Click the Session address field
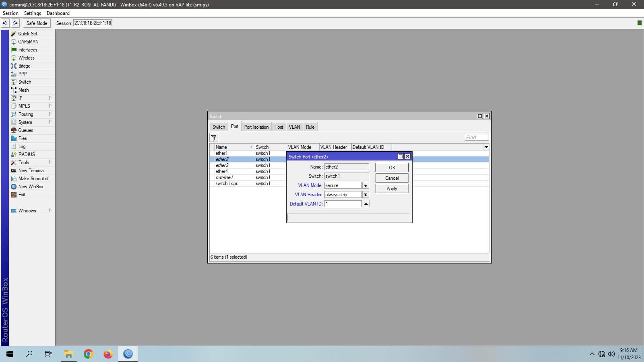Viewport: 644px width, 362px height. 93,23
